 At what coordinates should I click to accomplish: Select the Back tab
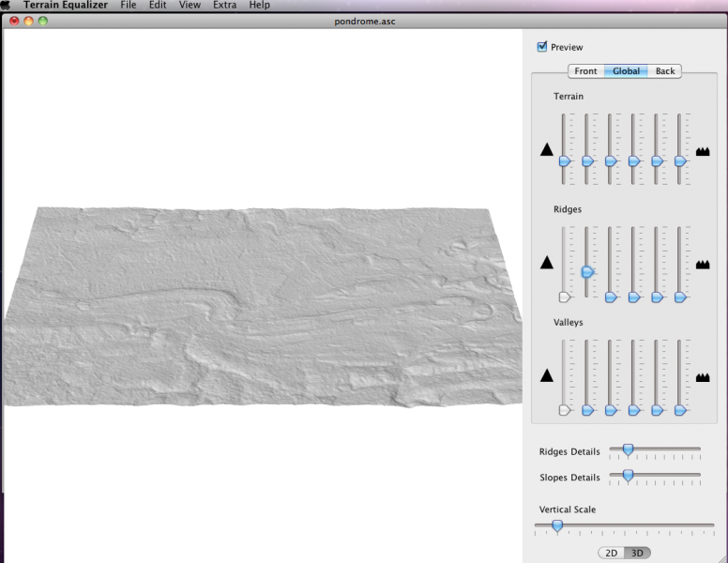pyautogui.click(x=665, y=71)
